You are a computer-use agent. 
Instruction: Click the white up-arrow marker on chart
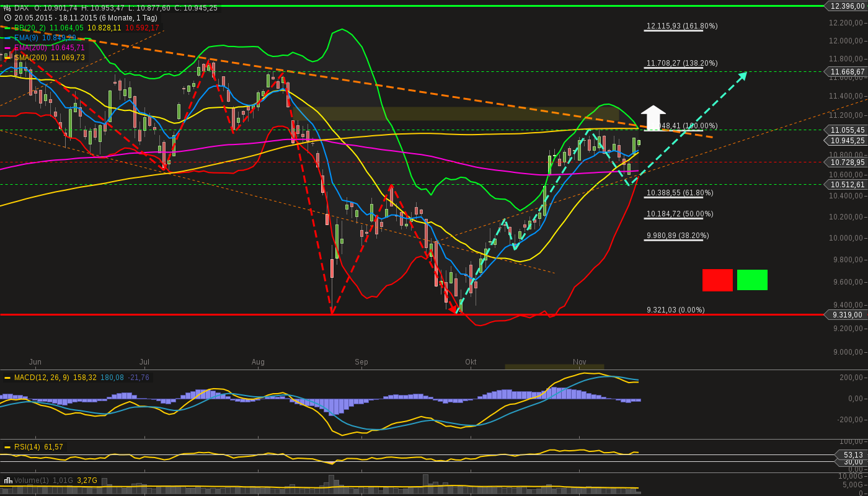pyautogui.click(x=653, y=117)
